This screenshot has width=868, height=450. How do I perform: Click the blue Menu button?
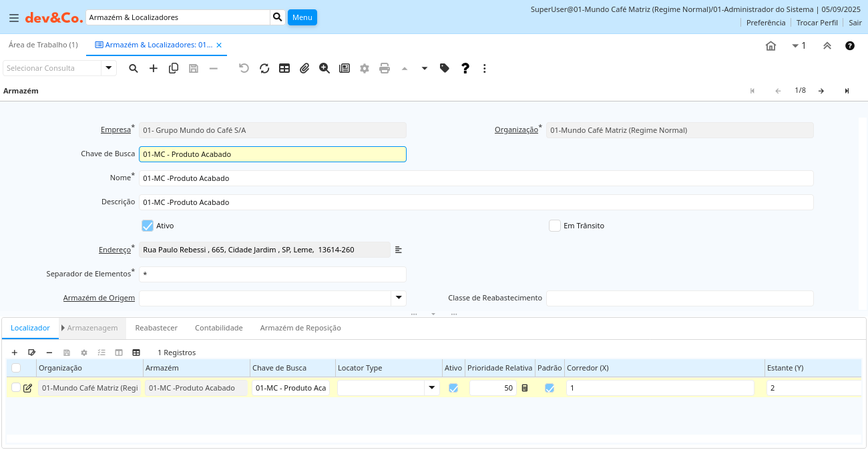tap(302, 17)
